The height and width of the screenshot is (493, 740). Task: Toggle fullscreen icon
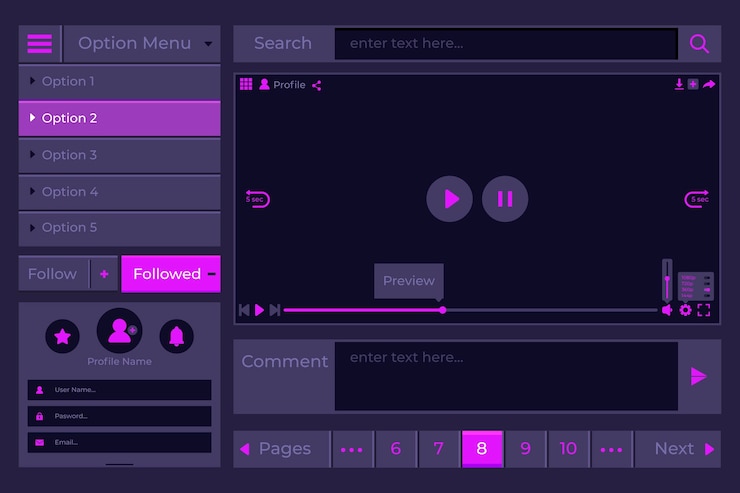[x=704, y=310]
